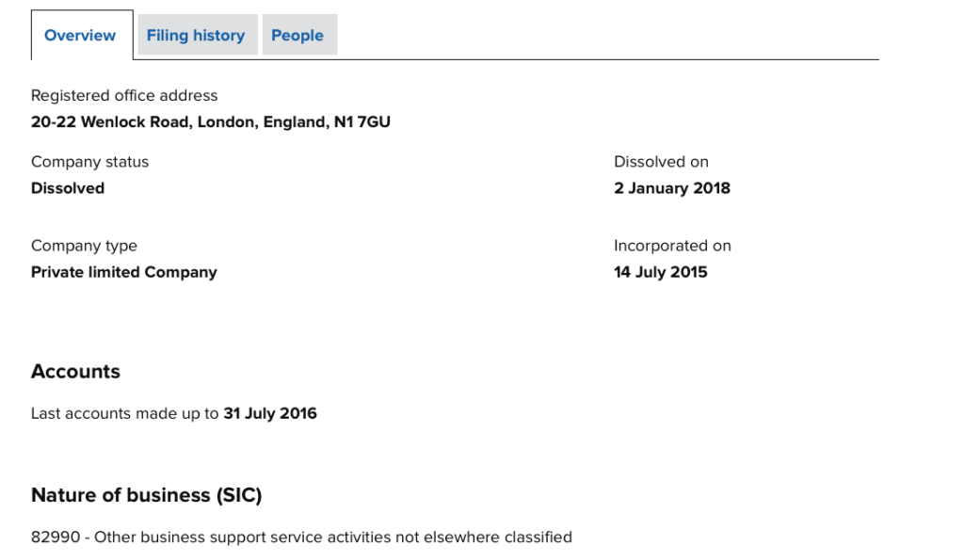This screenshot has width=964, height=560.
Task: Click the Last accounts made up to text
Action: [x=124, y=413]
